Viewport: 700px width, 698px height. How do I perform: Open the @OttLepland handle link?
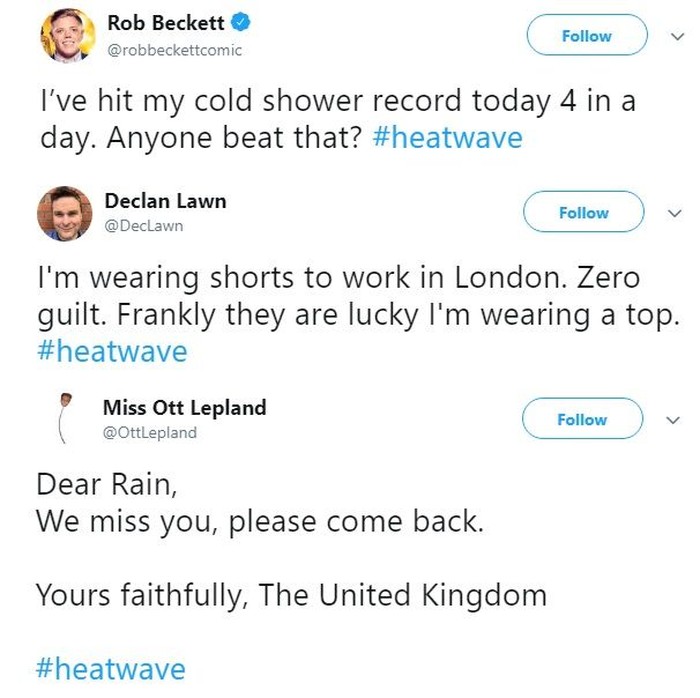151,433
